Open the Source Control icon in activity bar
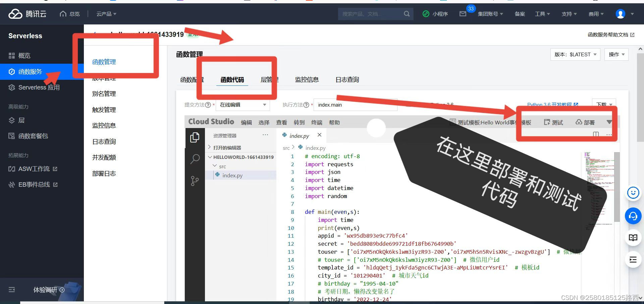The width and height of the screenshot is (644, 304). point(195,181)
